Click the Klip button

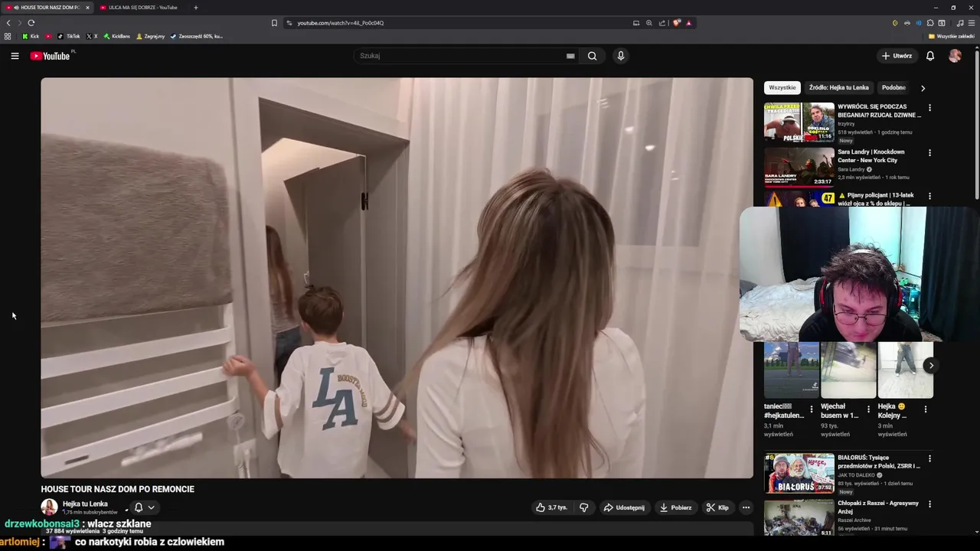[717, 507]
